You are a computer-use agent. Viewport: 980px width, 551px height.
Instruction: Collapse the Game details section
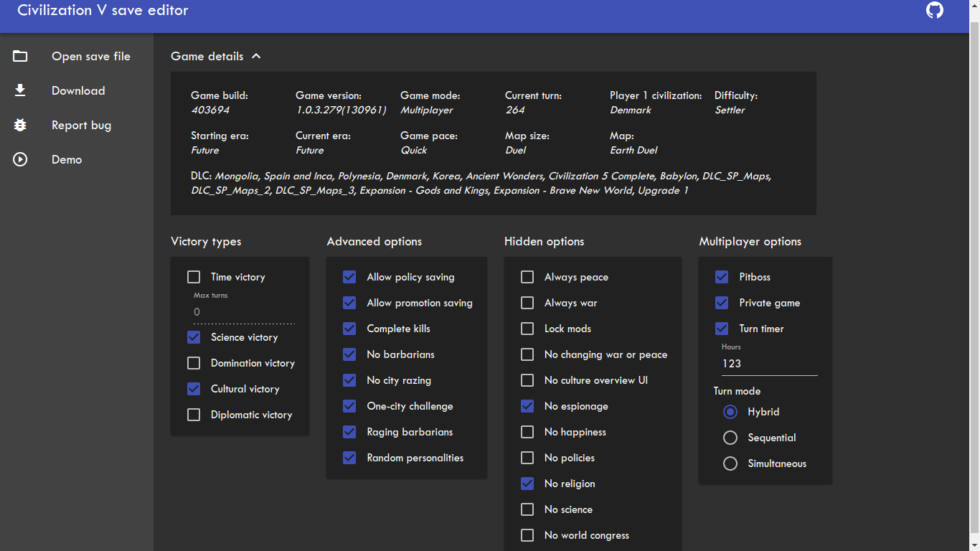[x=256, y=56]
